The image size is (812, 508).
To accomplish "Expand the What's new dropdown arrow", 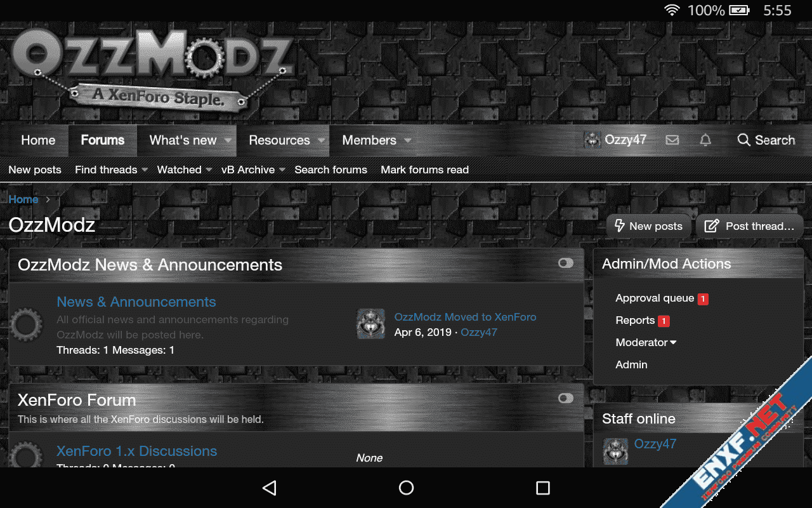I will click(228, 140).
